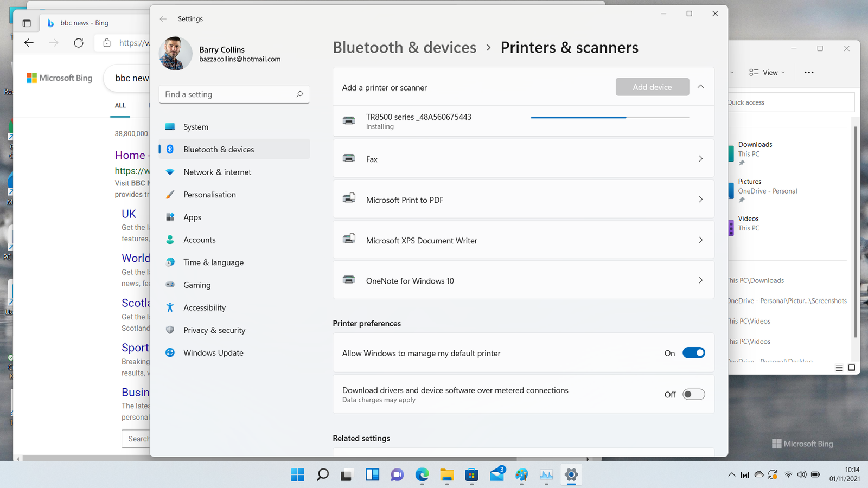Screen dimensions: 868x488
Task: Open the UK news link on Bing
Action: [129, 214]
